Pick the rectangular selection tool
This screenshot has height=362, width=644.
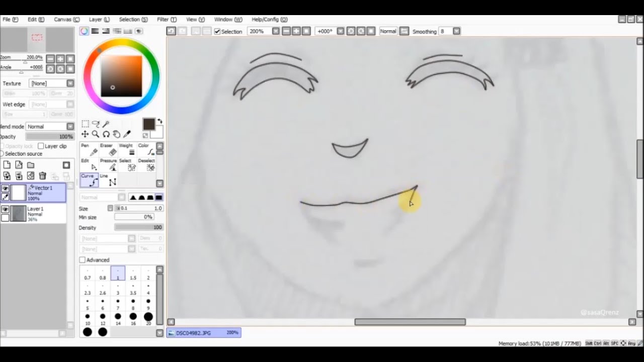pos(85,124)
